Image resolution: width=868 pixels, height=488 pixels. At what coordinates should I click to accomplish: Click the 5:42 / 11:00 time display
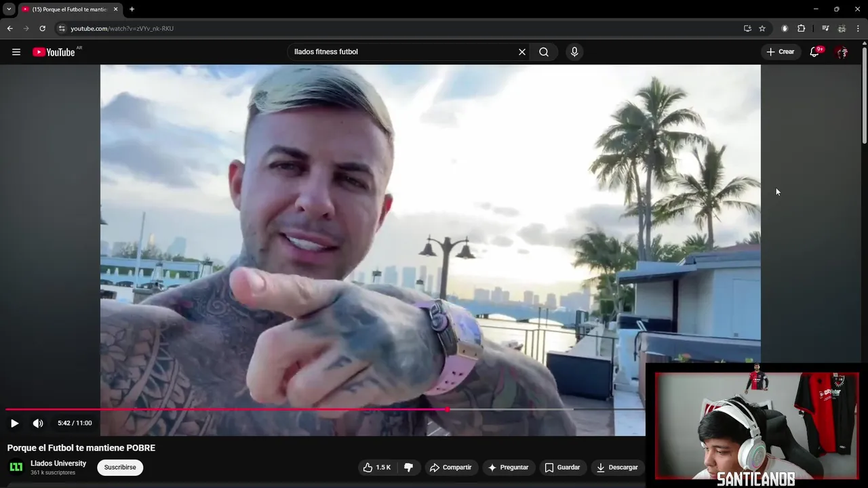point(75,424)
